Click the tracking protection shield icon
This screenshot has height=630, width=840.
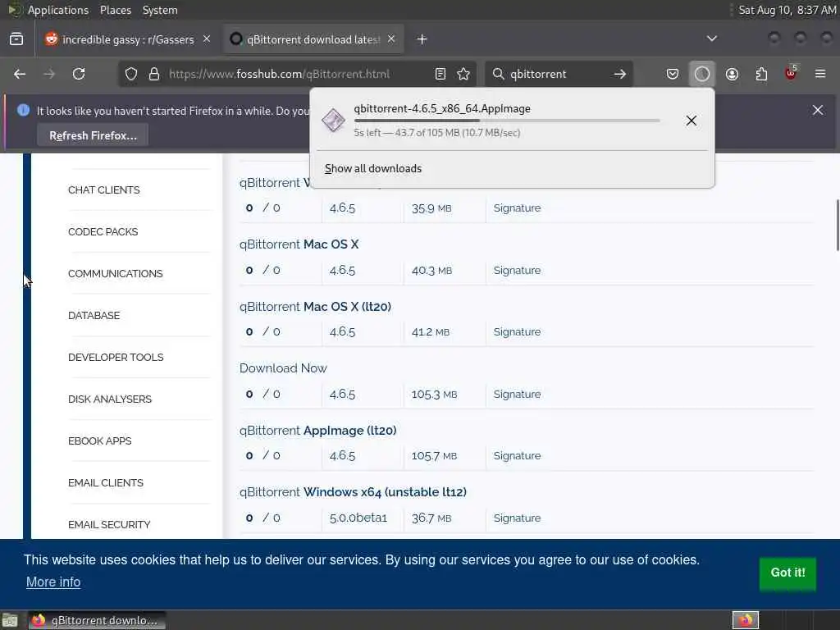coord(131,74)
